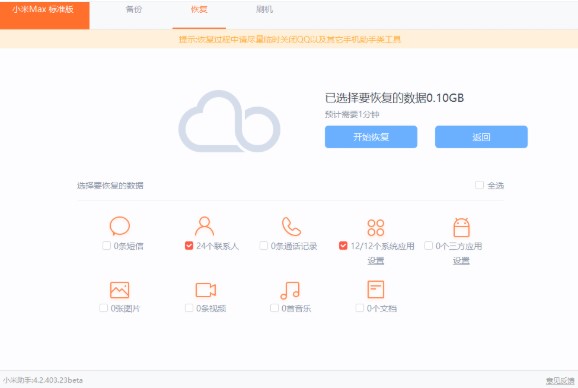Click the documents file icon
This screenshot has width=578, height=388.
point(376,289)
